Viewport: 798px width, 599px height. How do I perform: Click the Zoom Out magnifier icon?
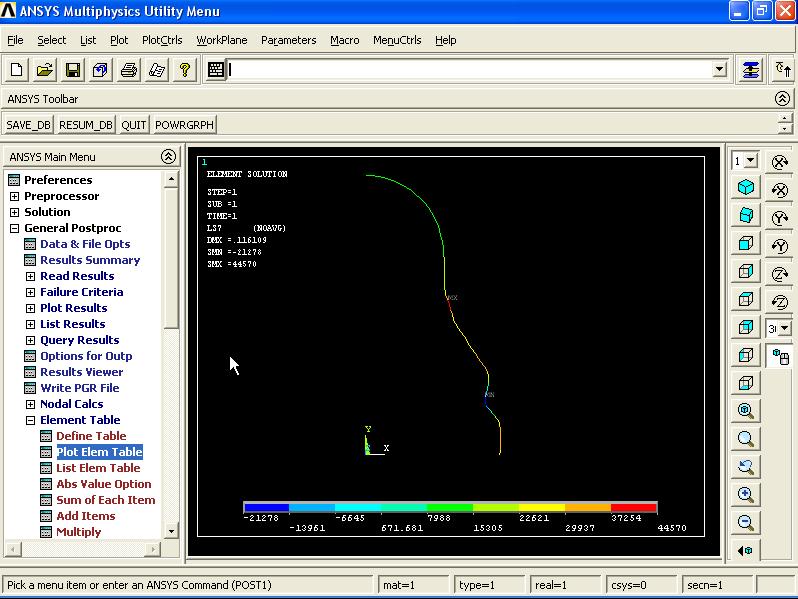click(x=746, y=522)
